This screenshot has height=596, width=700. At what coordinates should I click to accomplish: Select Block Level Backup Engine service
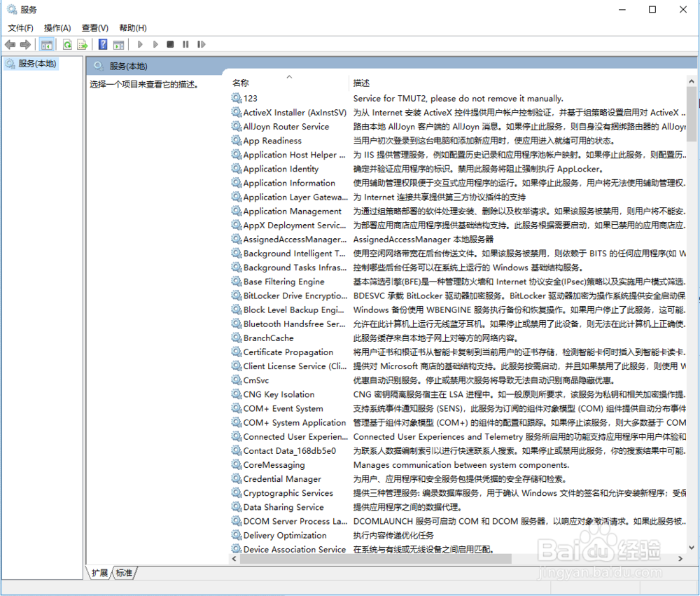click(x=458, y=310)
